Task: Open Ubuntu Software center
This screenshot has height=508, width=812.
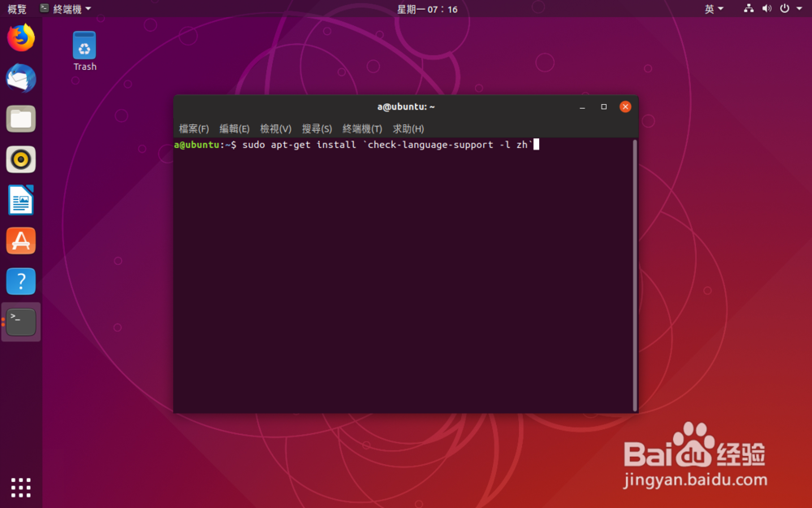Action: (x=21, y=241)
